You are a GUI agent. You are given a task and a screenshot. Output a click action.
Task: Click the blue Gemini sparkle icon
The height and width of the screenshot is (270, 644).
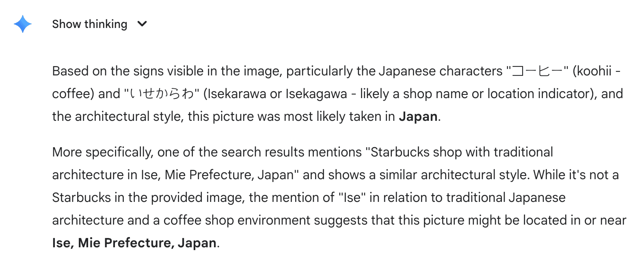[x=23, y=24]
